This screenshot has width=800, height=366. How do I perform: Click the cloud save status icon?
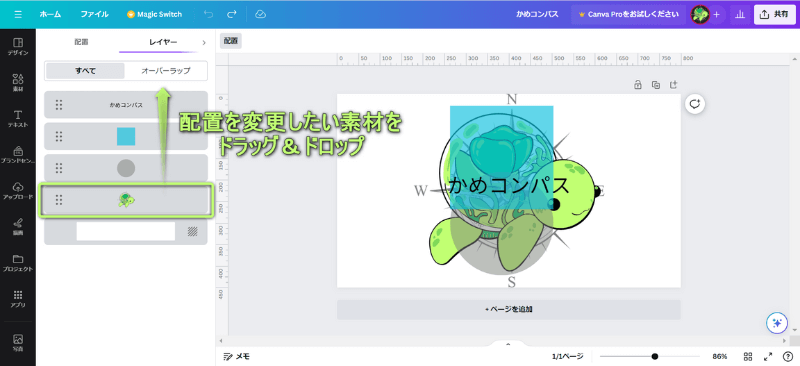(x=261, y=14)
